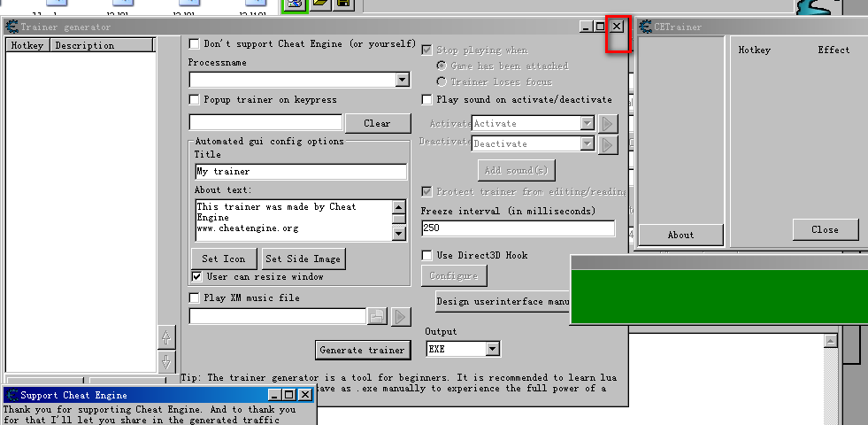Open the Output format dropdown showing EXE
Screen dimensions: 868x425
coord(493,349)
